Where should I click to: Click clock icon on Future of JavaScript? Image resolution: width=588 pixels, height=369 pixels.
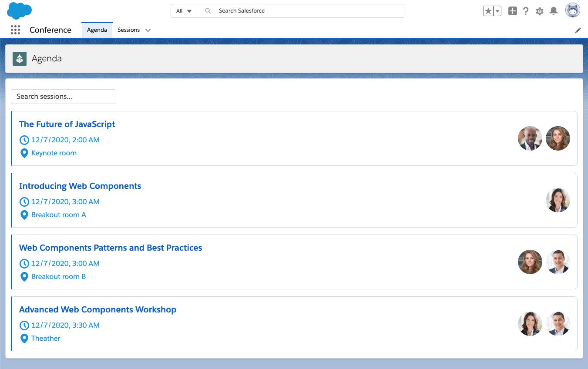click(x=24, y=140)
